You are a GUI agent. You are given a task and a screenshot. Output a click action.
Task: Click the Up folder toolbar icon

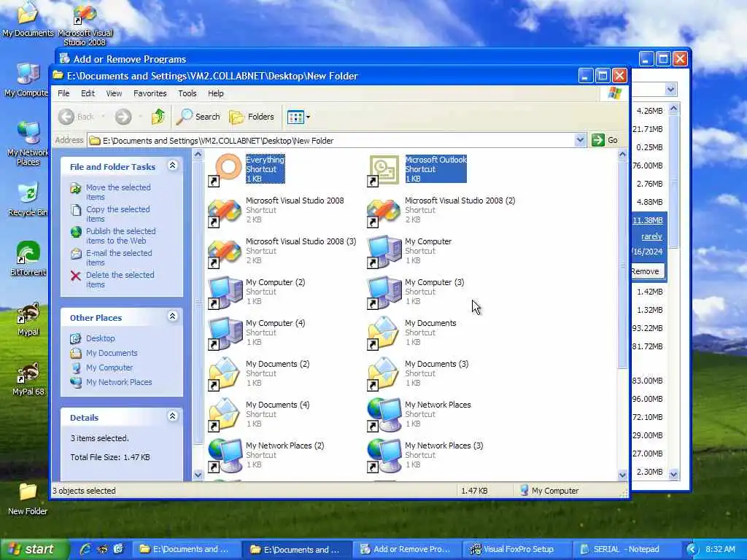(x=158, y=117)
